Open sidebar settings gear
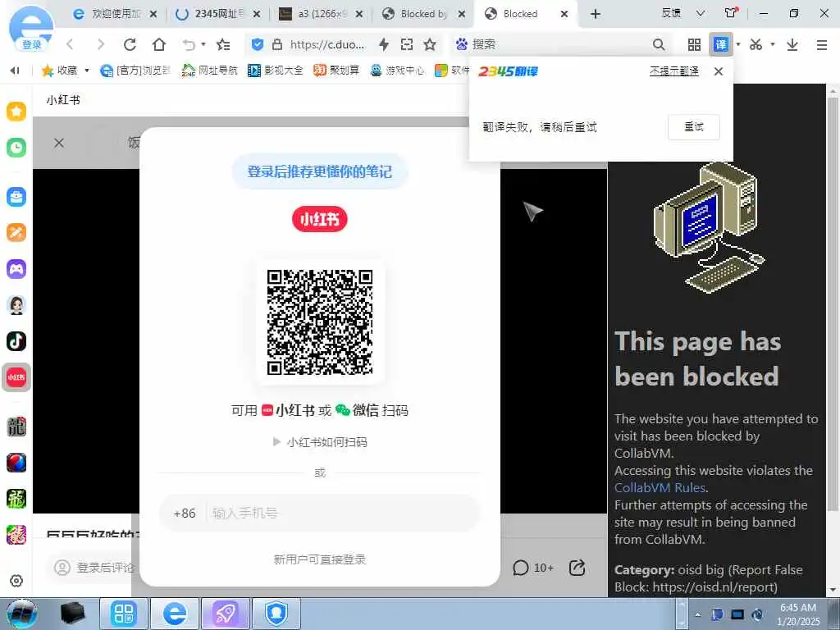Screen dimensions: 840x630 coord(16,581)
